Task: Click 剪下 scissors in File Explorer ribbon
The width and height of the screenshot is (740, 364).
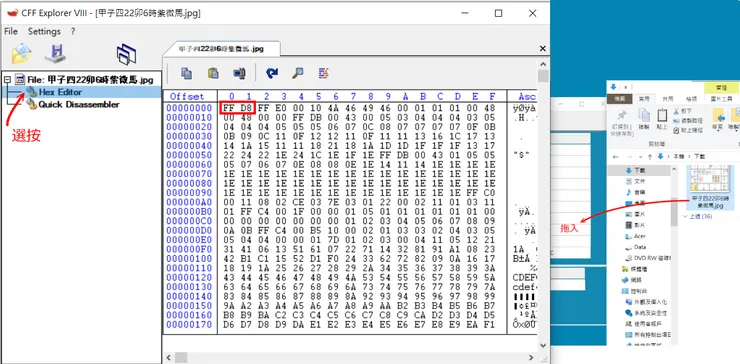Action: click(682, 111)
